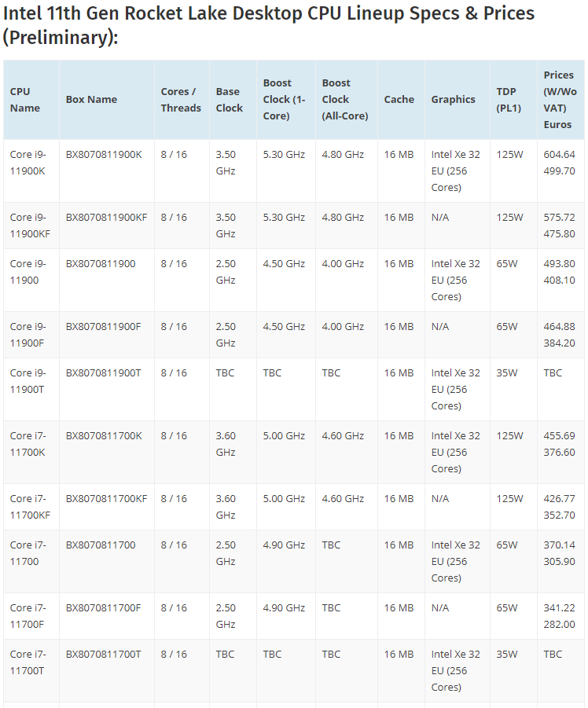Click the "Box Name" column header
Viewport: 588px width, 708px height.
click(91, 100)
